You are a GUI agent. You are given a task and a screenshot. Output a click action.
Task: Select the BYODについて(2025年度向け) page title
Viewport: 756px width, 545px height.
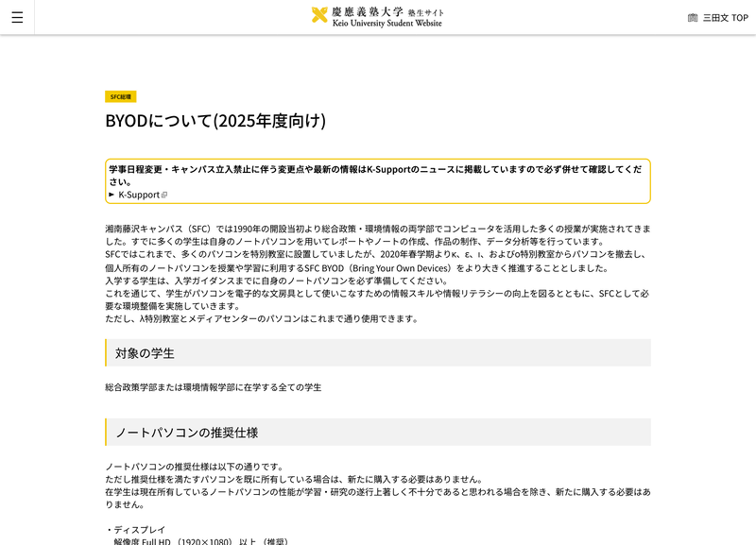(217, 120)
